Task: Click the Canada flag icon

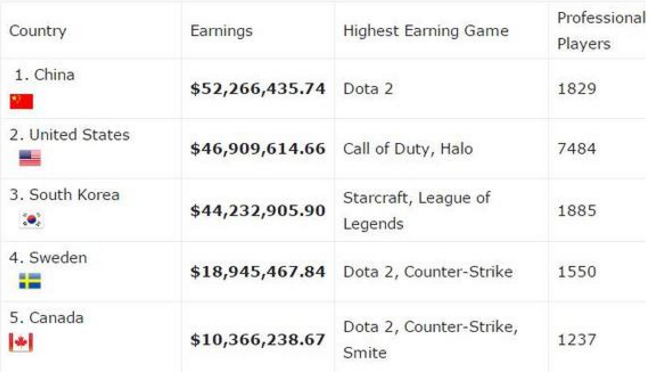Action: click(x=21, y=342)
